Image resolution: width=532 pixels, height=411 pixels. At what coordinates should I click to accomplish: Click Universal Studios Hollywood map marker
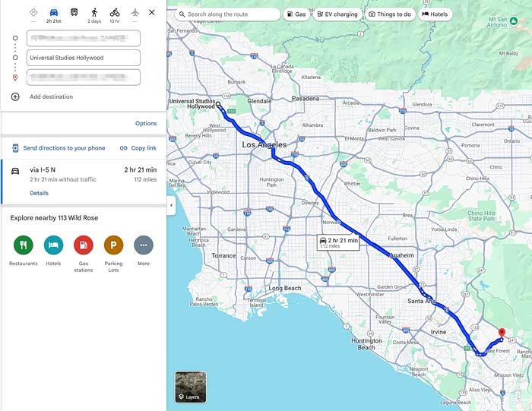(x=218, y=104)
